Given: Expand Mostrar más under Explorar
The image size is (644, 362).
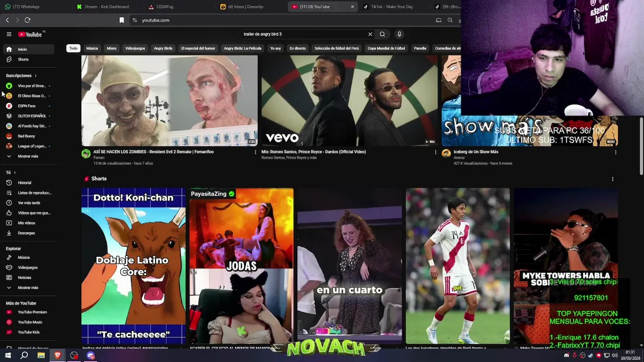Looking at the screenshot, I should [28, 288].
